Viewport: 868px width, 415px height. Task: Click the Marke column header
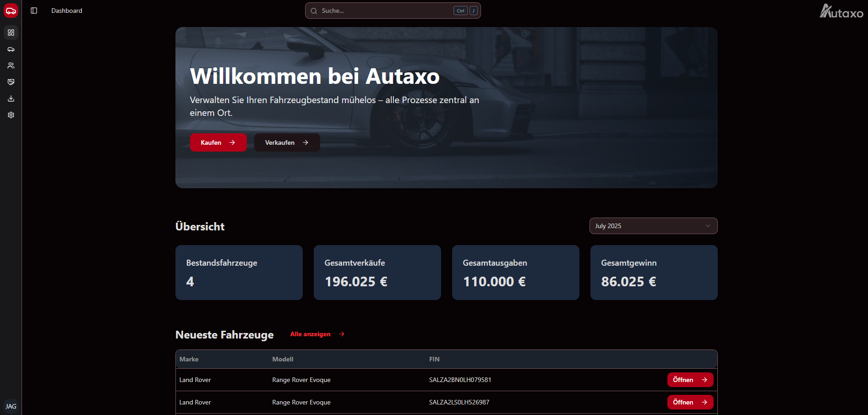[x=189, y=359]
